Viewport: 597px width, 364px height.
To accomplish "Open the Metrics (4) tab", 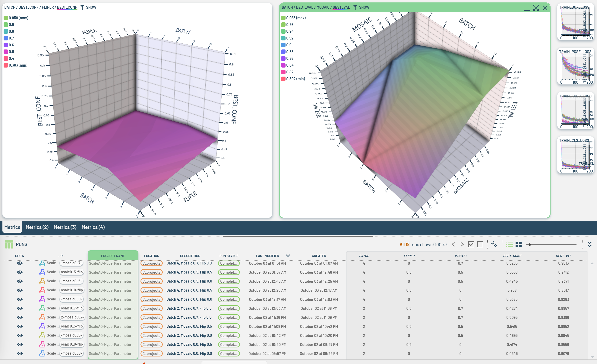I will (93, 227).
